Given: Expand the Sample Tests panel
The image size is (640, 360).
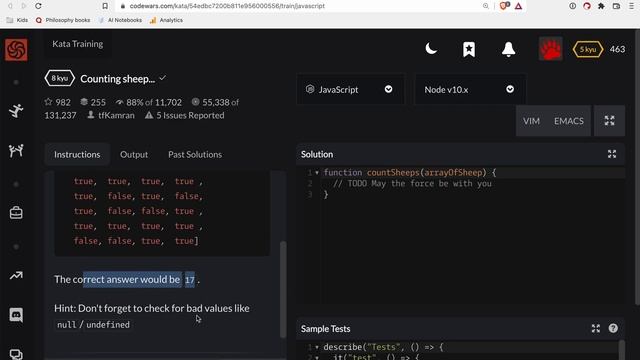Looking at the screenshot, I should [x=596, y=328].
